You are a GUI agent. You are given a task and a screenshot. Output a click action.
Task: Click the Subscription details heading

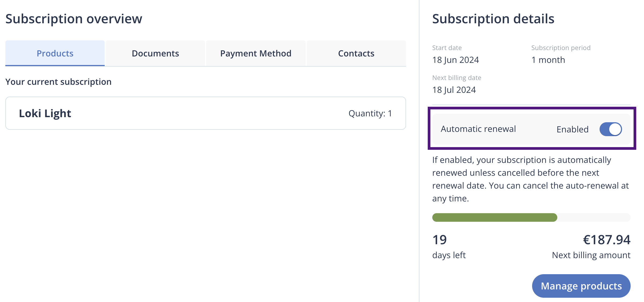pos(493,19)
